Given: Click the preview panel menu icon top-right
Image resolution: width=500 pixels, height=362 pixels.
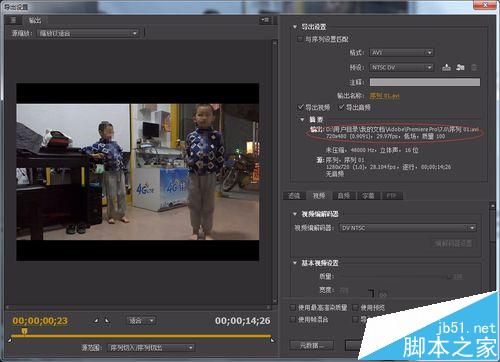Looking at the screenshot, I should coord(265,20).
